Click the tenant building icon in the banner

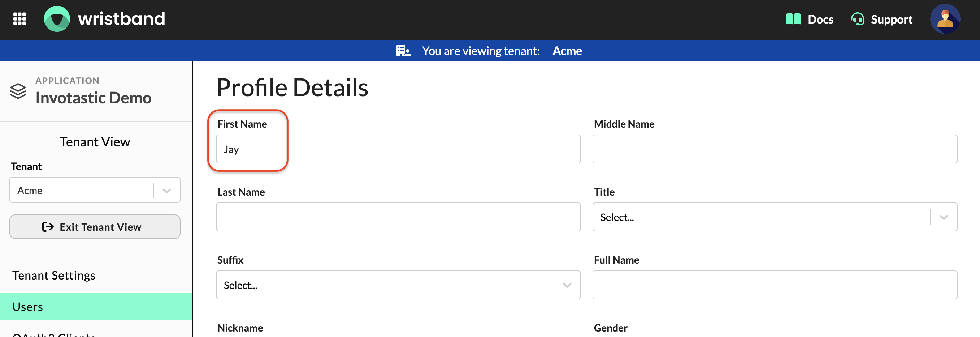(x=403, y=51)
